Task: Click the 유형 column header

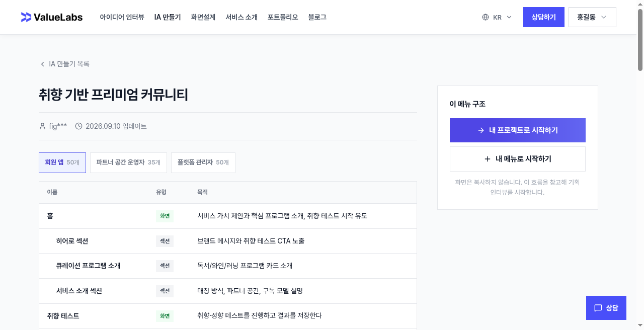Action: pyautogui.click(x=161, y=192)
